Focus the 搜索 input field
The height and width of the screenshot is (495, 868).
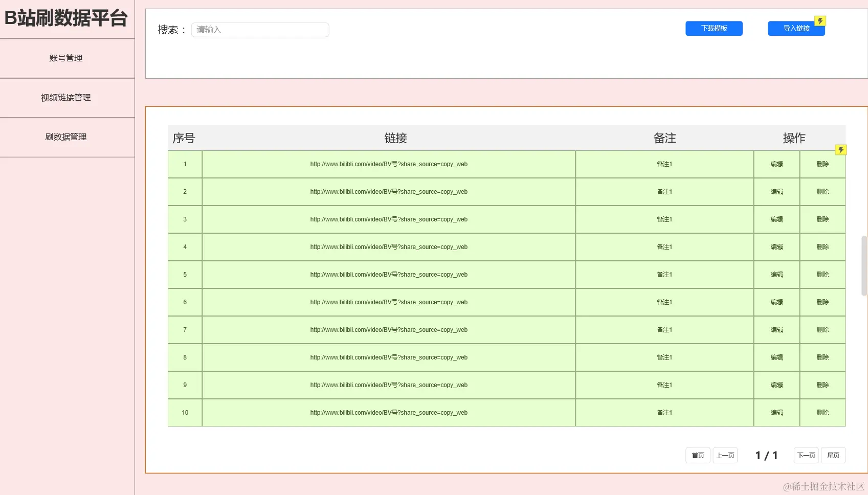coord(260,30)
